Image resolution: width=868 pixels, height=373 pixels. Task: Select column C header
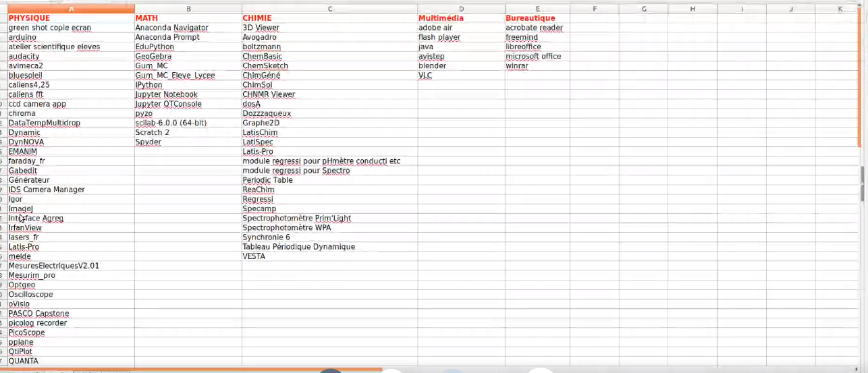pyautogui.click(x=329, y=9)
